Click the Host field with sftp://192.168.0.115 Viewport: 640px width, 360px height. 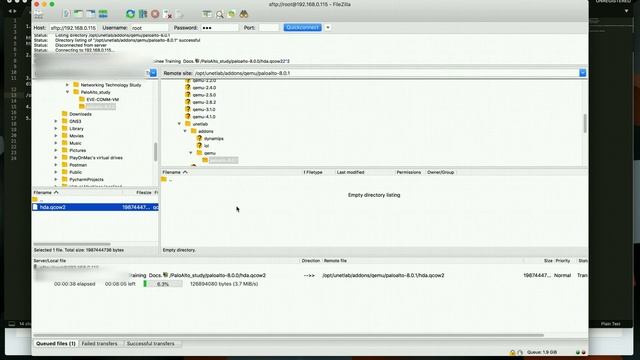[73, 28]
